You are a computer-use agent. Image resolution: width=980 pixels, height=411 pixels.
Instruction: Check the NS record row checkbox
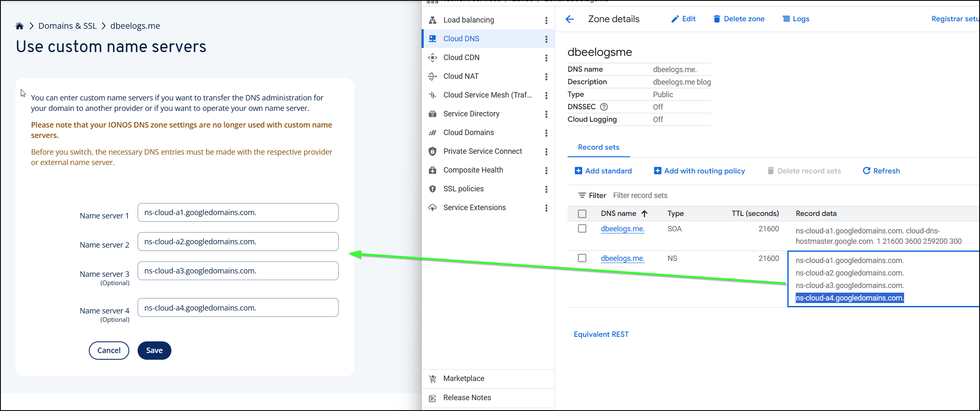pos(582,258)
